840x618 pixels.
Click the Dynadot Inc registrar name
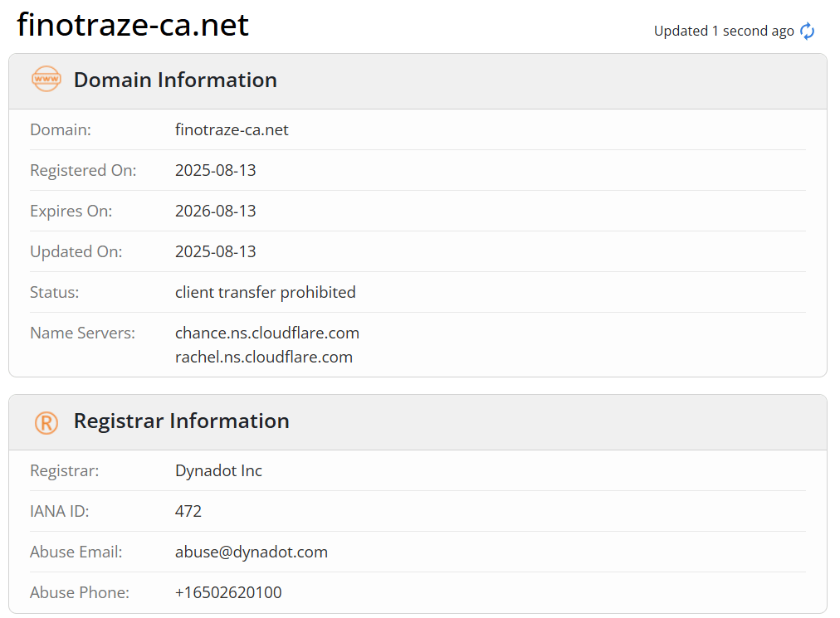pos(218,470)
